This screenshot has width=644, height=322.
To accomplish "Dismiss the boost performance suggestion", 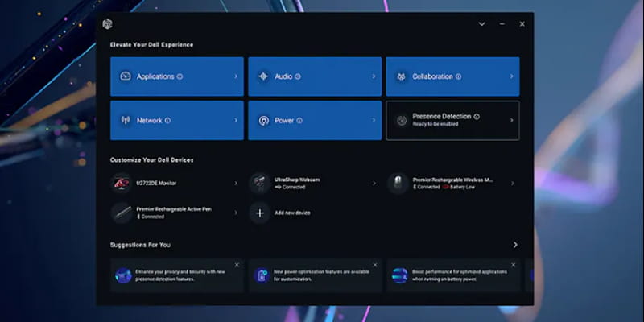I will coord(513,265).
